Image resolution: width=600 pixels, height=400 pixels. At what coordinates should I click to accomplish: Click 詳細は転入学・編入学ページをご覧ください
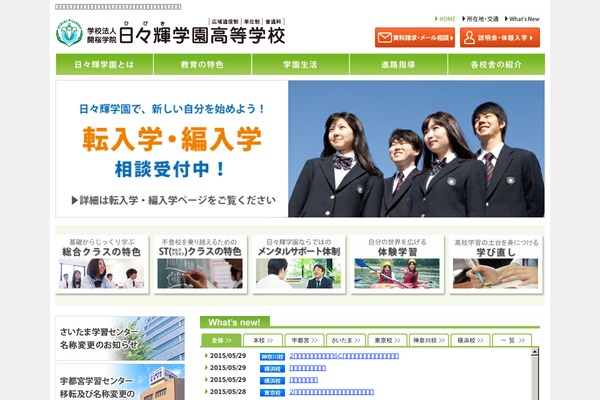pos(173,200)
